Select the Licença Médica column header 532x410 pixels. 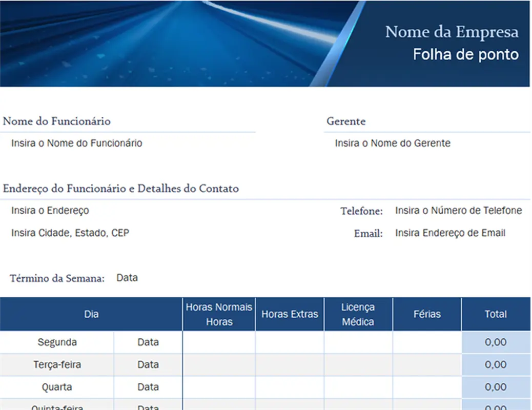point(359,314)
